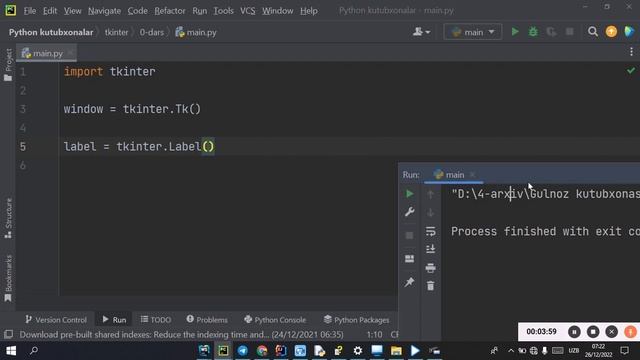Screen dimensions: 640x360
Task: Stop execution with the top toolbar square icon
Action: (x=570, y=32)
